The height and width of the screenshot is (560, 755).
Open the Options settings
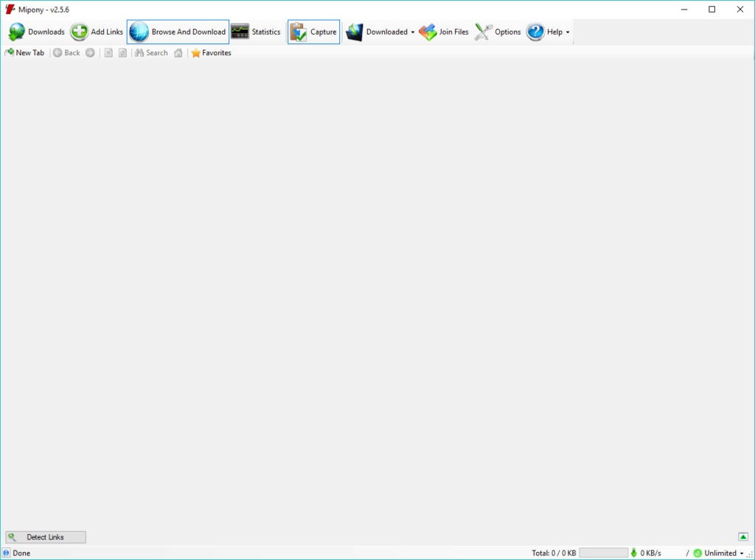tap(498, 32)
